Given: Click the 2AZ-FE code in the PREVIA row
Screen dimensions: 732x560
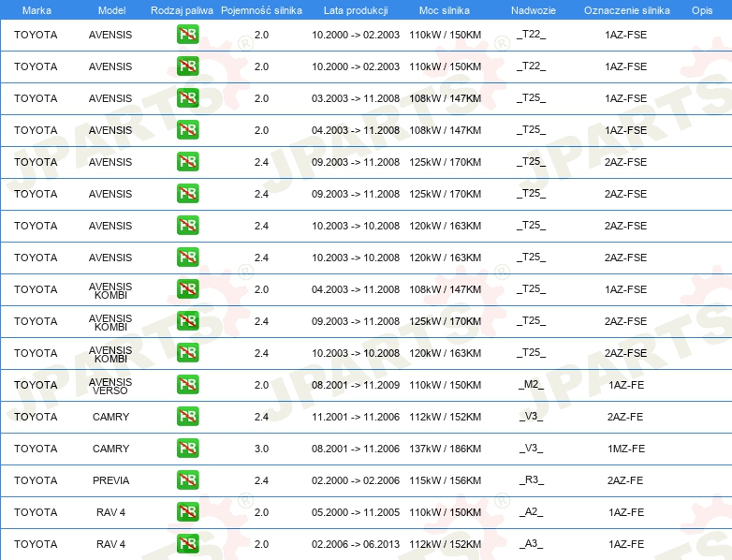Looking at the screenshot, I should [x=625, y=480].
